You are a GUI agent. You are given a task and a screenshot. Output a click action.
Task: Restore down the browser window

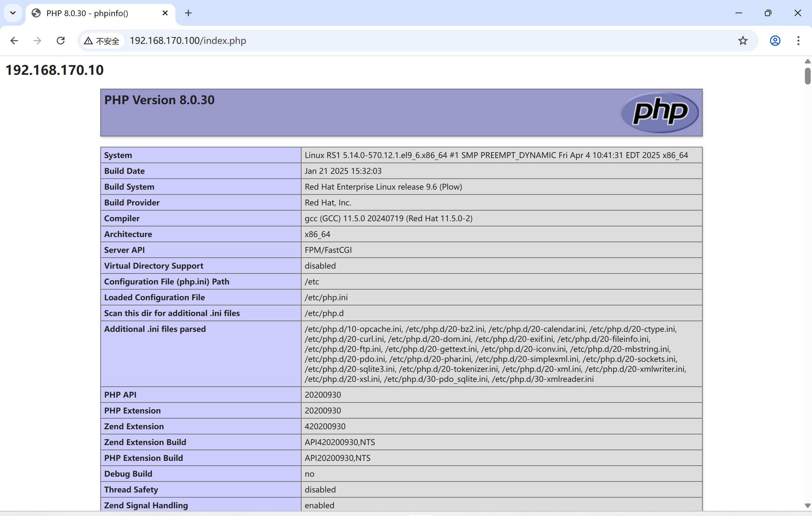click(x=768, y=13)
